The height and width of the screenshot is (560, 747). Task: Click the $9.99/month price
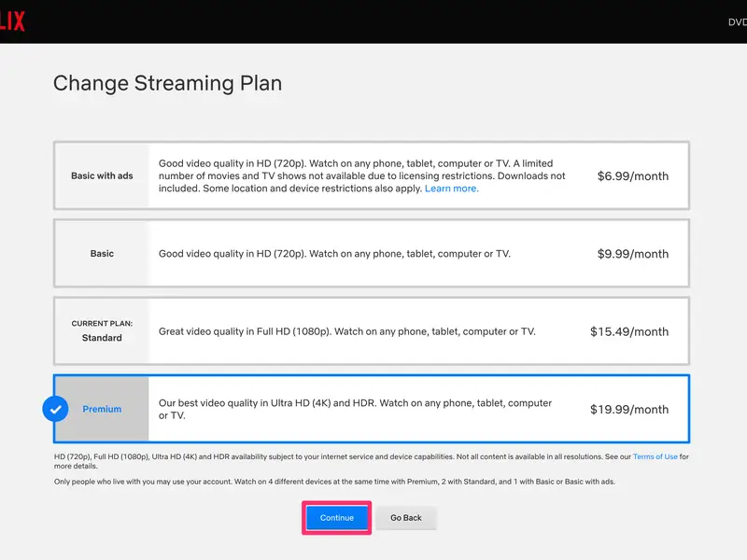pos(632,253)
